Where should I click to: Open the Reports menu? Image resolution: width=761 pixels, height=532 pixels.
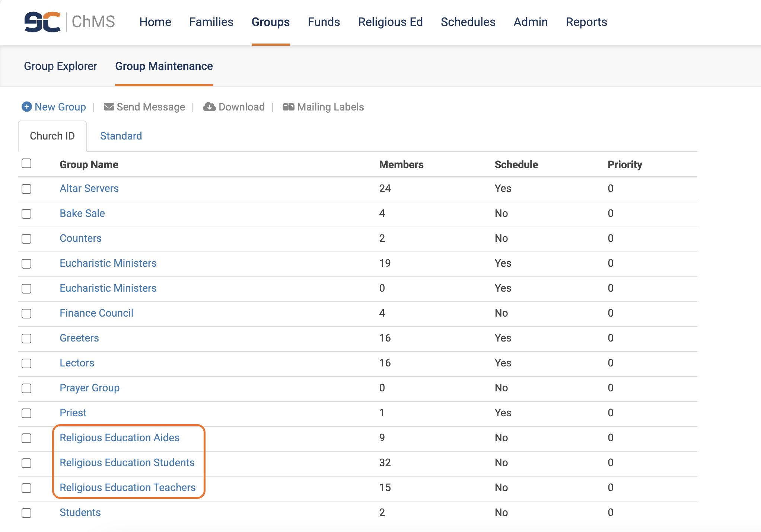coord(586,22)
